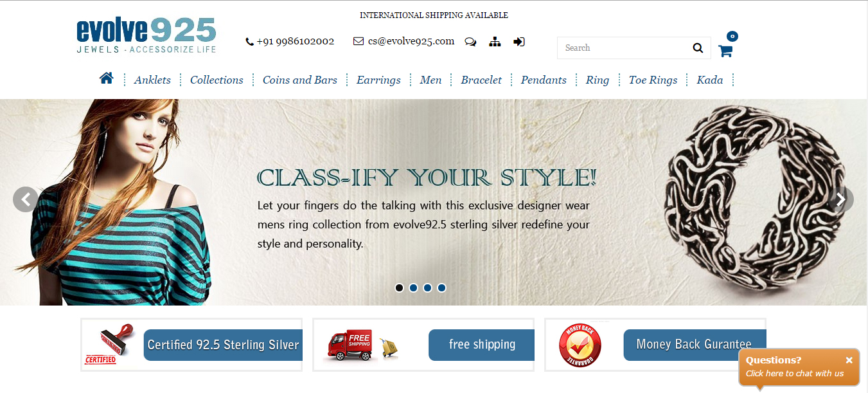This screenshot has height=393, width=868.
Task: Open the sitemap icon
Action: 495,42
